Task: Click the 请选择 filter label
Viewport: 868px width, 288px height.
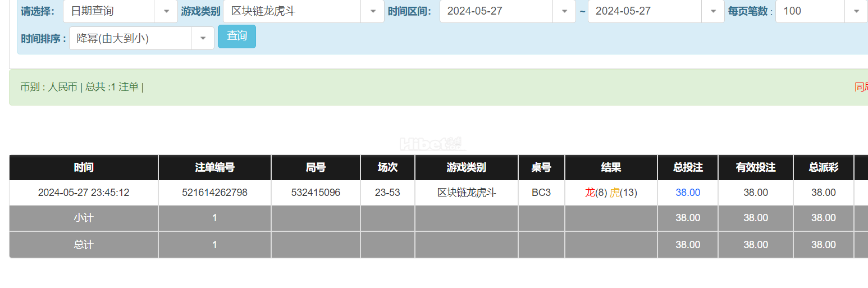Action: click(38, 11)
